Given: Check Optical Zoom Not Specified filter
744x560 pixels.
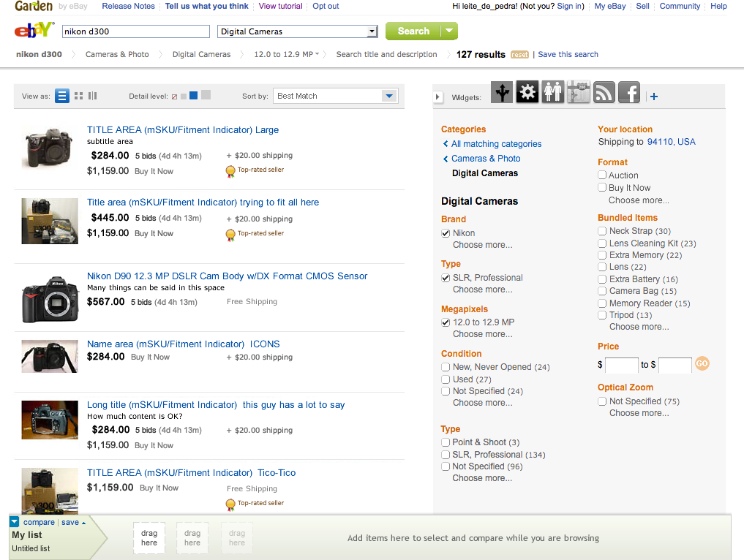Looking at the screenshot, I should click(x=602, y=401).
